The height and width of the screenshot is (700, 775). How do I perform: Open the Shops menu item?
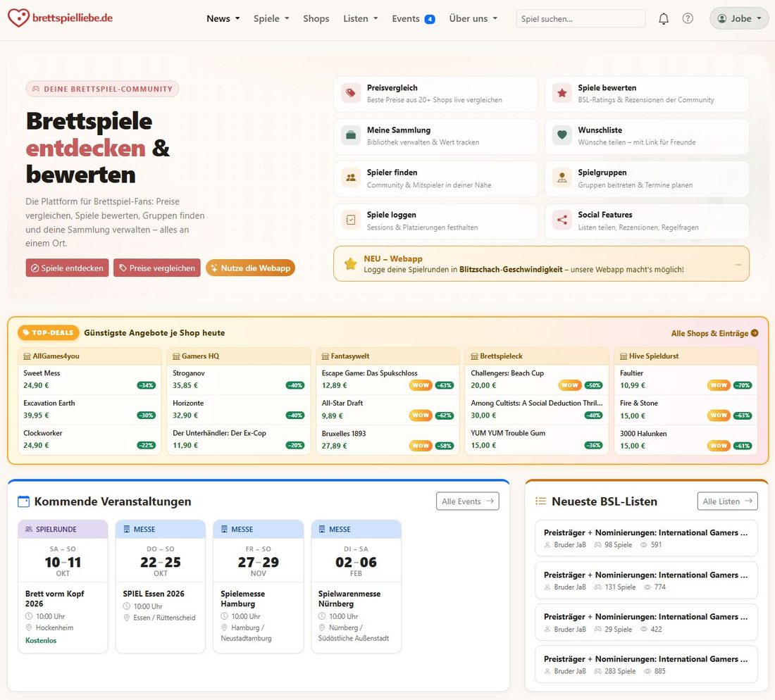(x=316, y=18)
